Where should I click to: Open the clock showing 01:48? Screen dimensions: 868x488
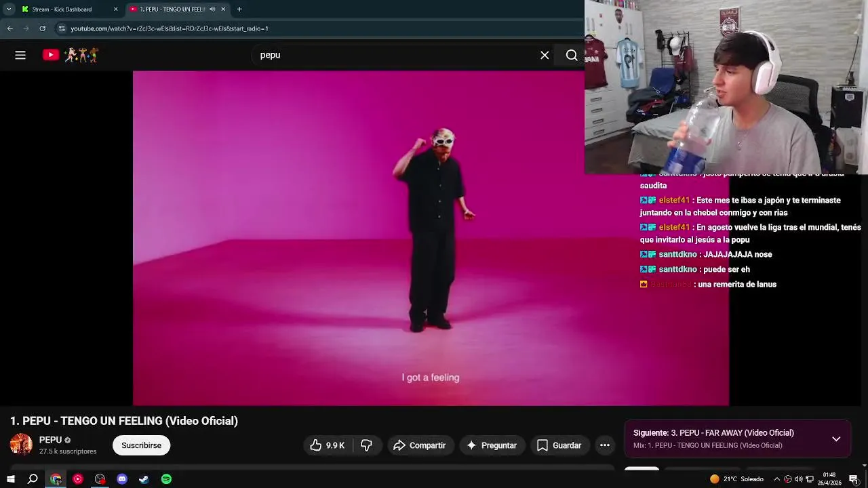click(x=829, y=479)
